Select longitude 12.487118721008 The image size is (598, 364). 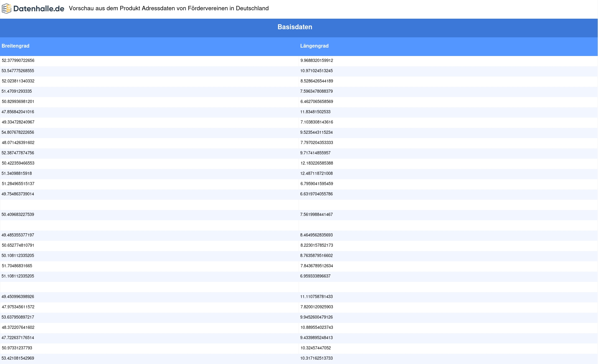tap(316, 174)
